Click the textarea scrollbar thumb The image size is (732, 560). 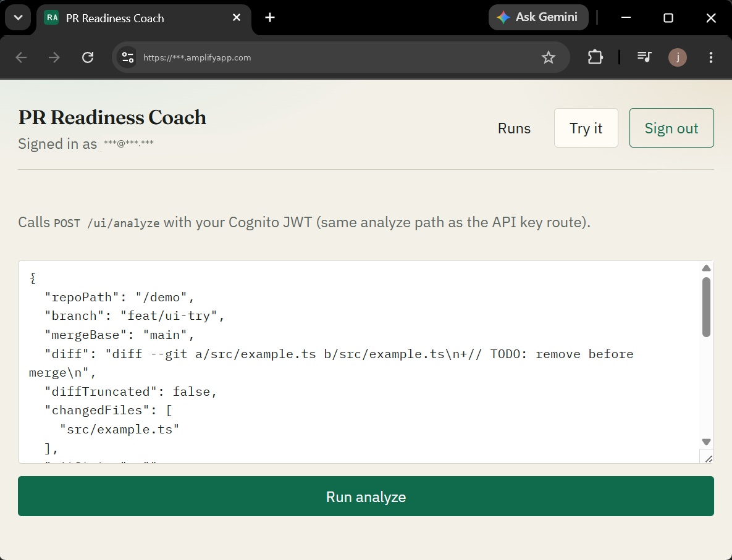point(706,307)
